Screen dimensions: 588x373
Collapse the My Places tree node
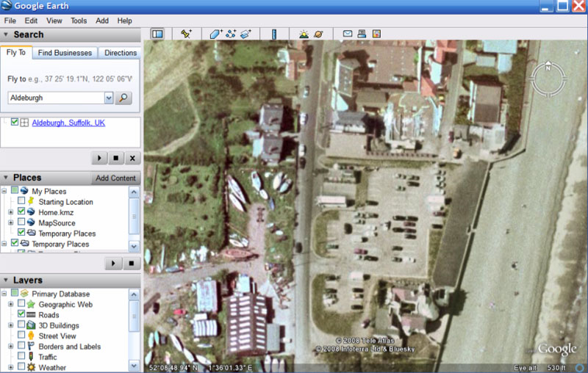4,191
